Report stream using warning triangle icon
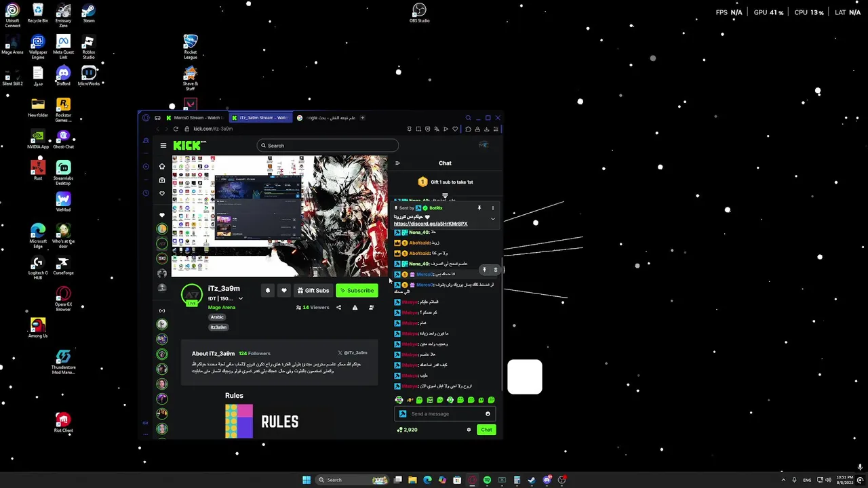Image resolution: width=868 pixels, height=488 pixels. [355, 307]
